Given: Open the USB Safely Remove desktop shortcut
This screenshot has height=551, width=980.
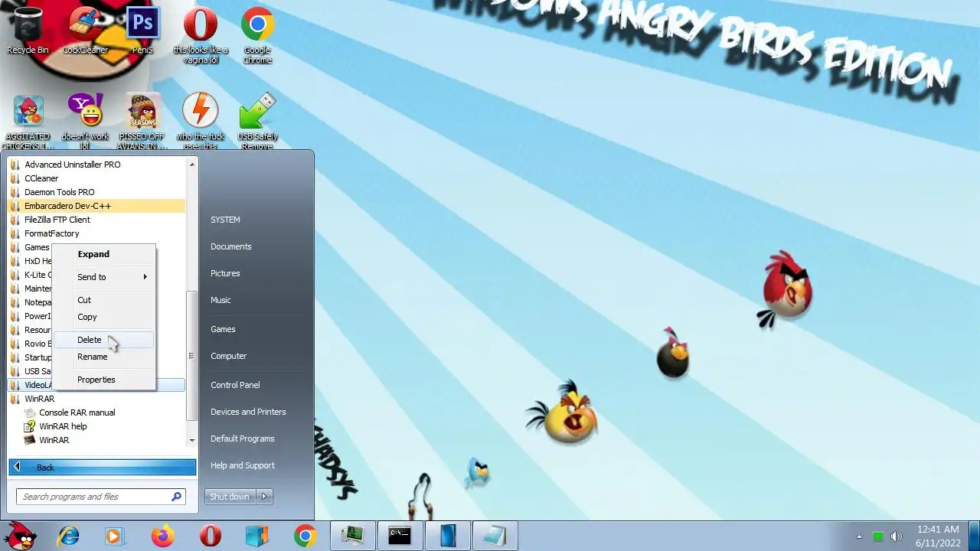Looking at the screenshot, I should [257, 122].
